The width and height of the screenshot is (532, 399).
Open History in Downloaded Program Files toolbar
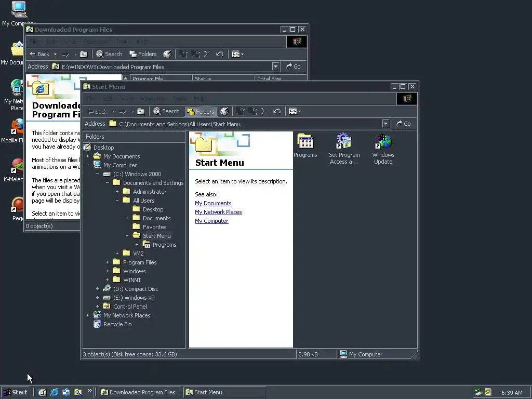(x=167, y=54)
